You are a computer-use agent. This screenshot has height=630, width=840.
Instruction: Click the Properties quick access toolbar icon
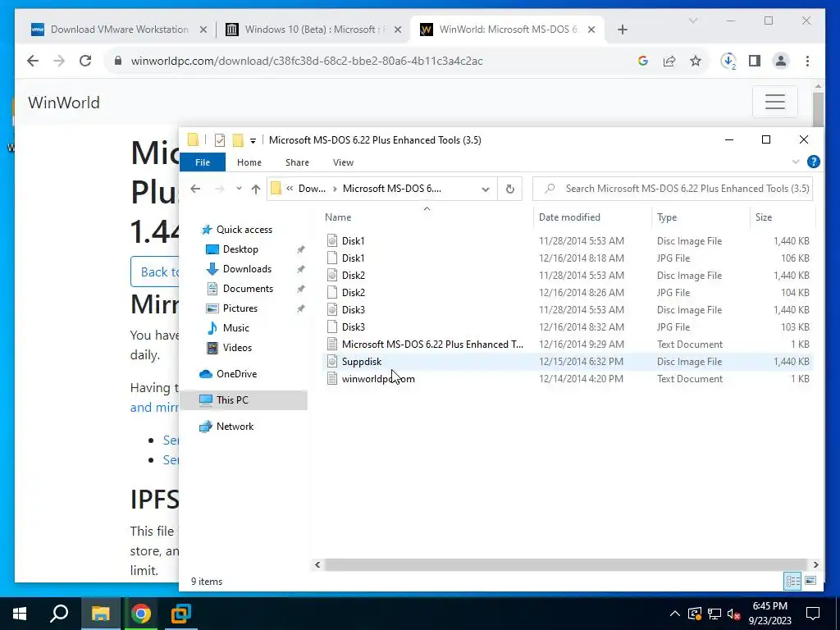(220, 140)
